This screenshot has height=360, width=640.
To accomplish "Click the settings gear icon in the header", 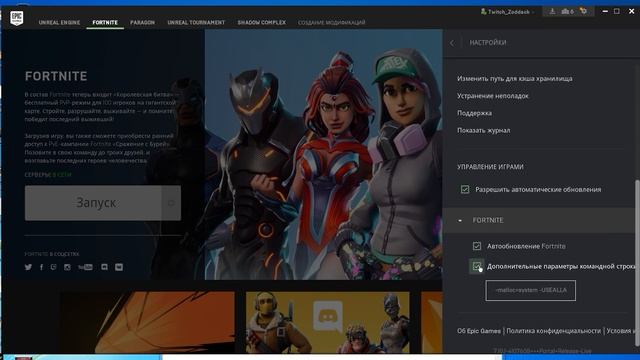I will [584, 11].
